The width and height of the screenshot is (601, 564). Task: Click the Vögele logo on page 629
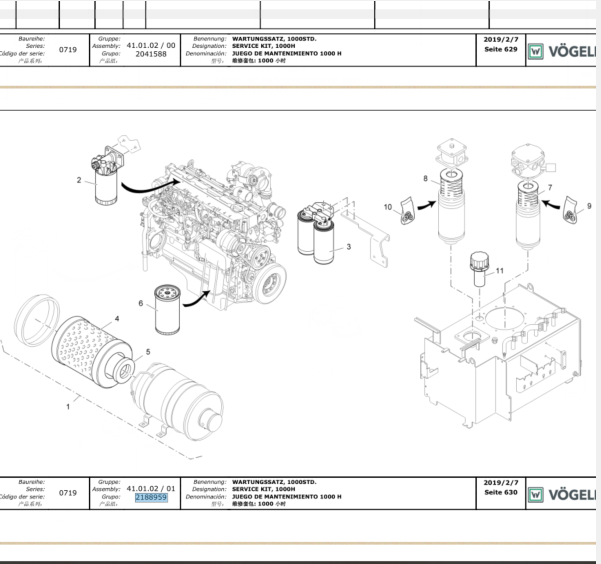point(562,51)
